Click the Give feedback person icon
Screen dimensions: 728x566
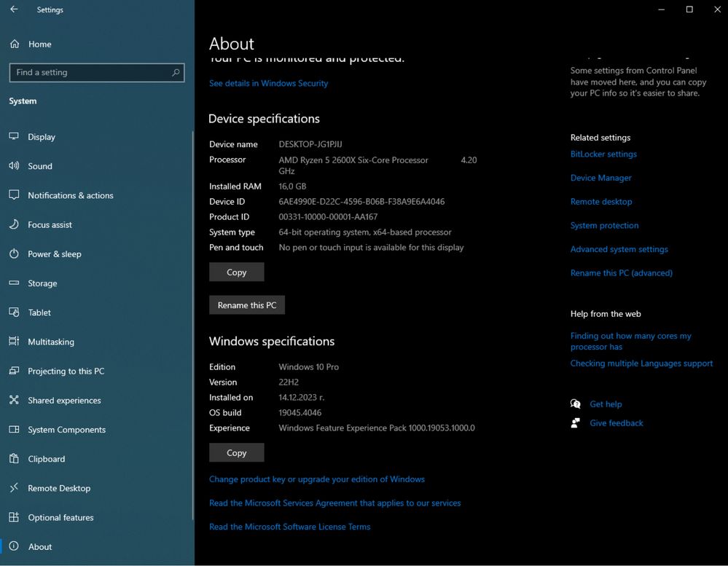(x=575, y=422)
